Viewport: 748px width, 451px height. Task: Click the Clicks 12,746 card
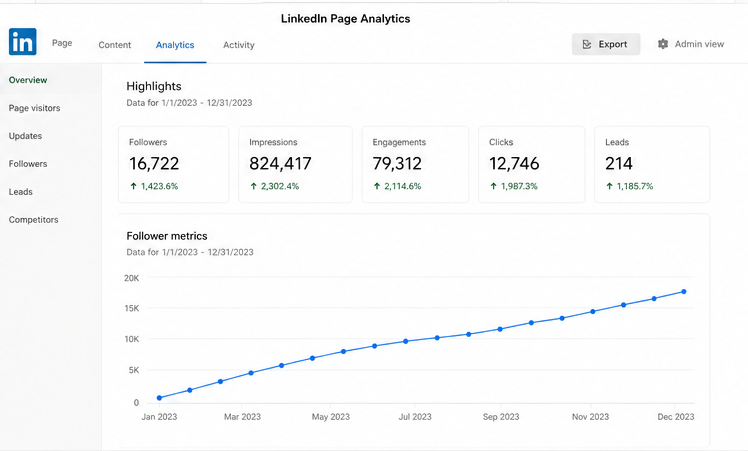pos(531,165)
